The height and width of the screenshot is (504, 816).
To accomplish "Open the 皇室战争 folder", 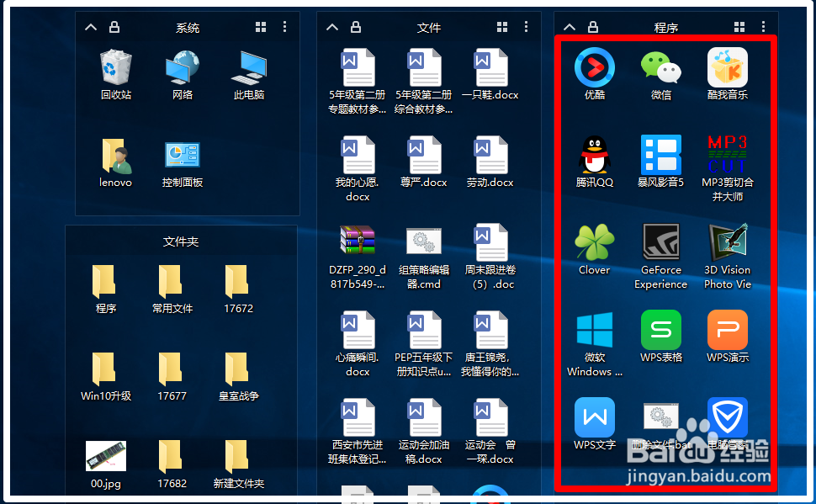I will click(x=237, y=368).
